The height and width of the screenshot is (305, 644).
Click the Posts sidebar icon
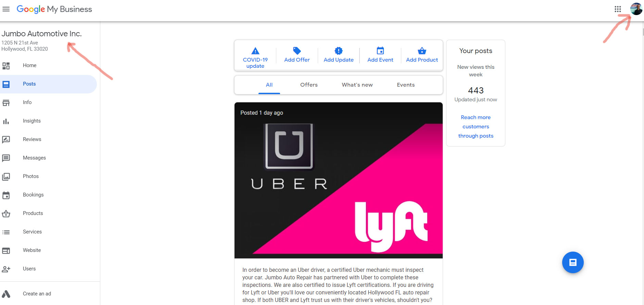tap(6, 84)
